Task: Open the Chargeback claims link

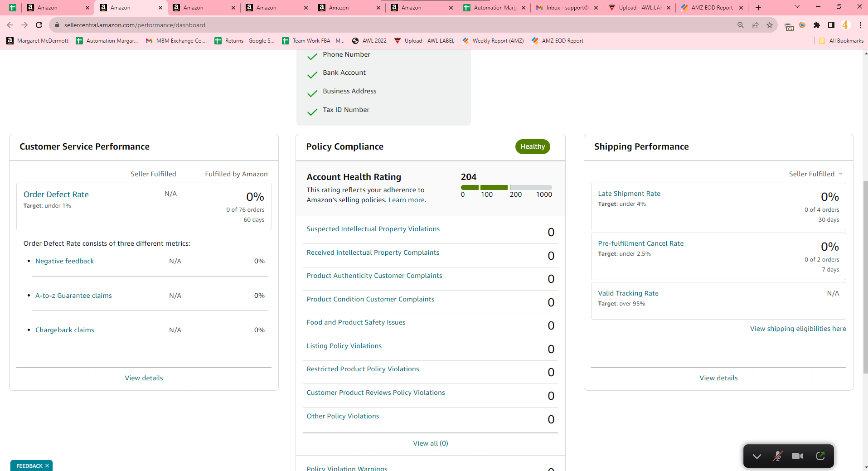Action: point(65,330)
